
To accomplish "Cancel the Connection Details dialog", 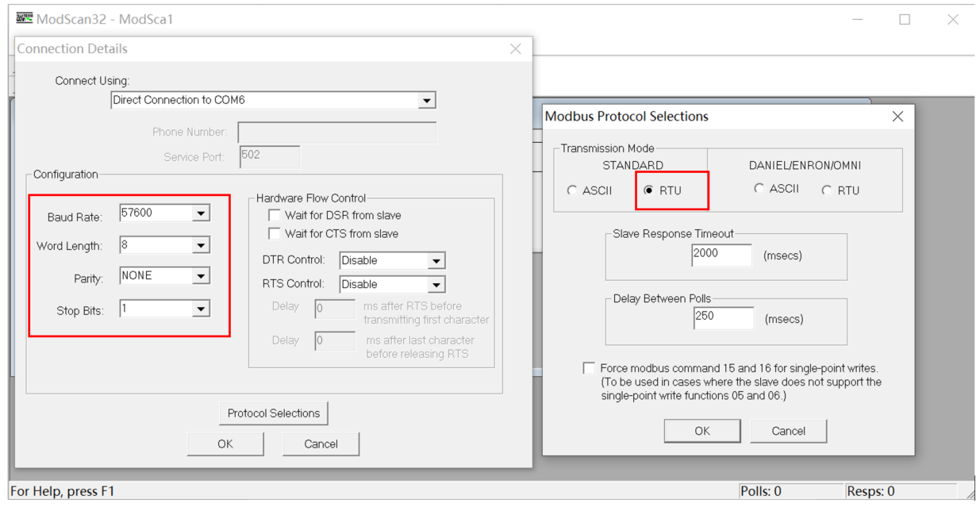I will click(x=321, y=444).
